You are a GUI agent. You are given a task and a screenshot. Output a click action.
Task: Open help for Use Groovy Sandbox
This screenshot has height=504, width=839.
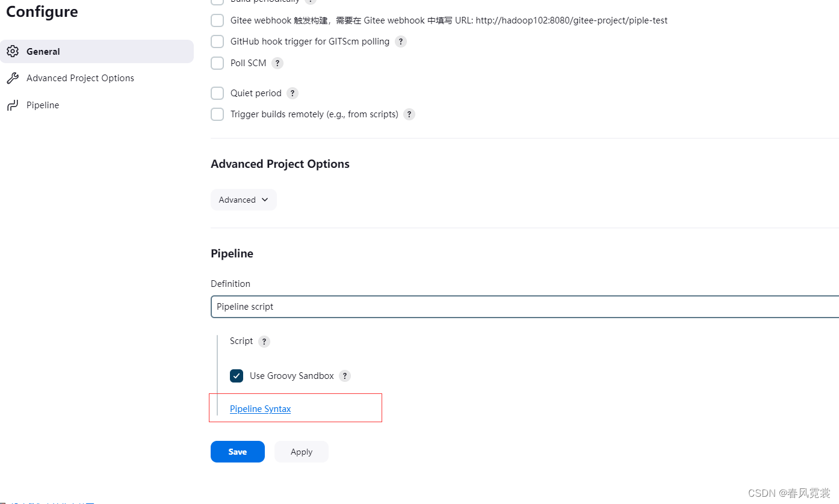tap(345, 376)
